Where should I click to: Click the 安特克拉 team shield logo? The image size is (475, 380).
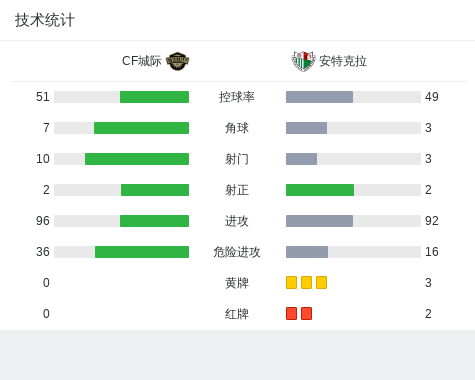(303, 61)
